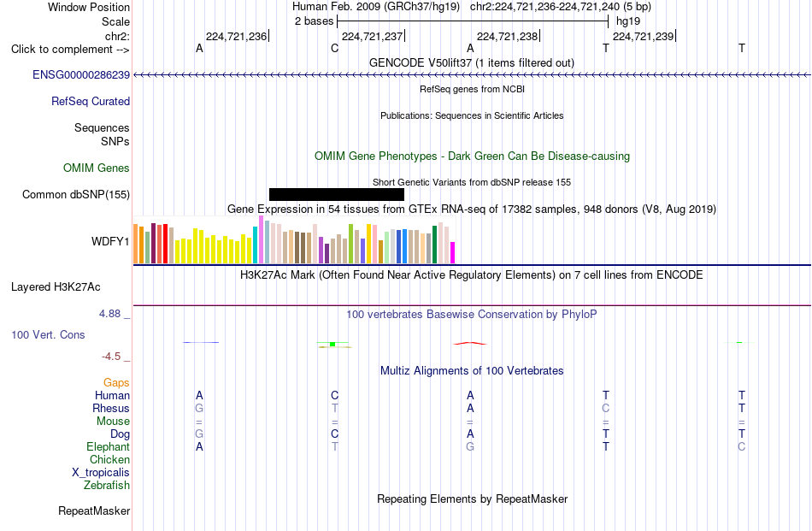The height and width of the screenshot is (531, 812).
Task: Click 'Repeating Elements by RepeatMasker' title
Action: tap(473, 499)
